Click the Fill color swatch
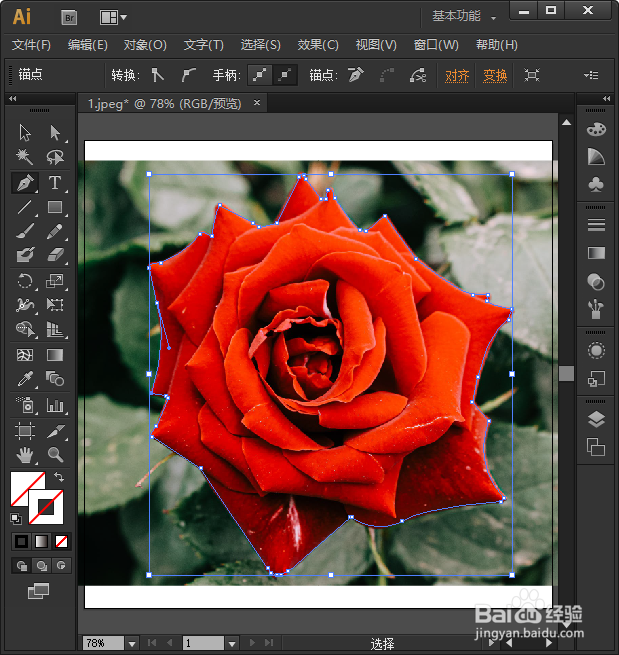The height and width of the screenshot is (655, 619). coord(23,485)
